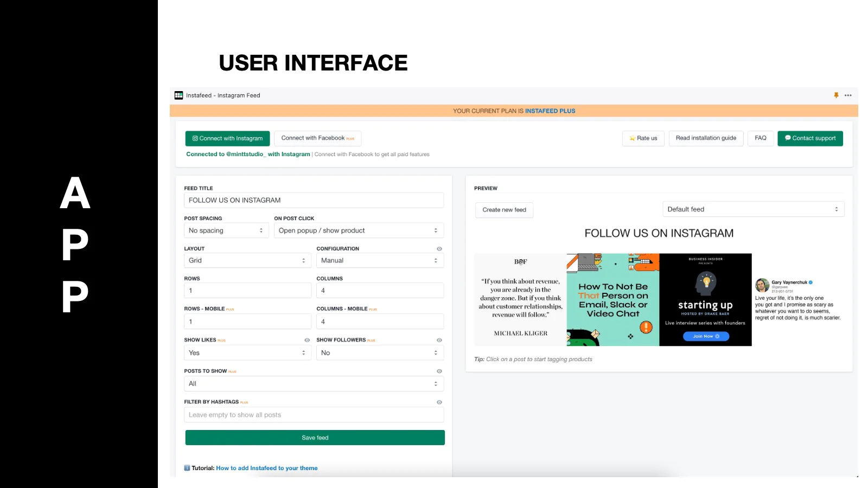Open the Show Followers No dropdown
The image size is (868, 488).
[x=380, y=353]
